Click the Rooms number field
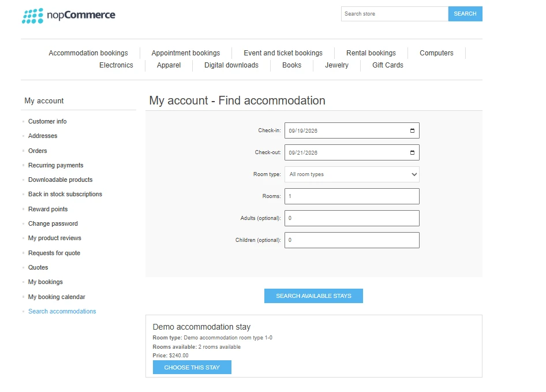This screenshot has height=392, width=546. 351,196
